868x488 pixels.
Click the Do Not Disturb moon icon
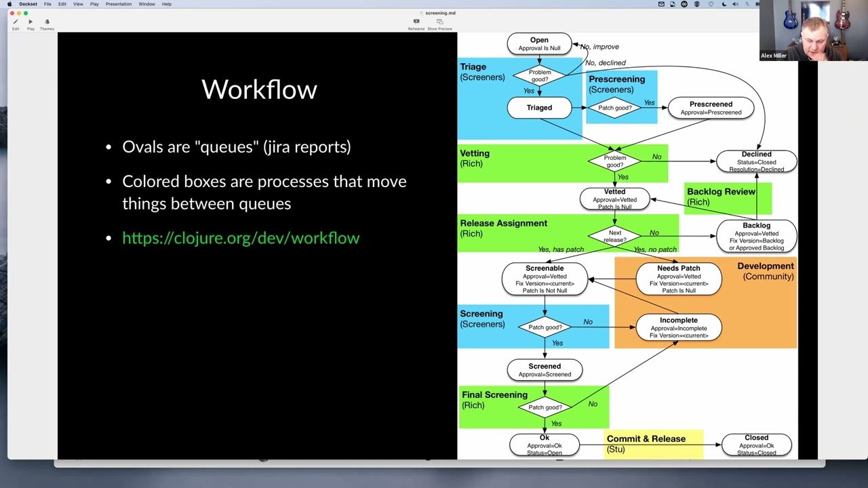pos(724,4)
